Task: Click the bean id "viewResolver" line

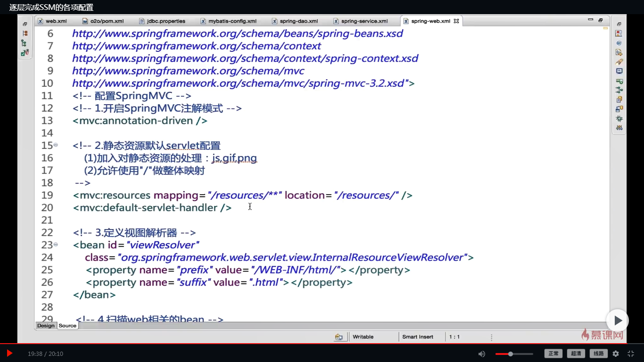Action: click(136, 245)
